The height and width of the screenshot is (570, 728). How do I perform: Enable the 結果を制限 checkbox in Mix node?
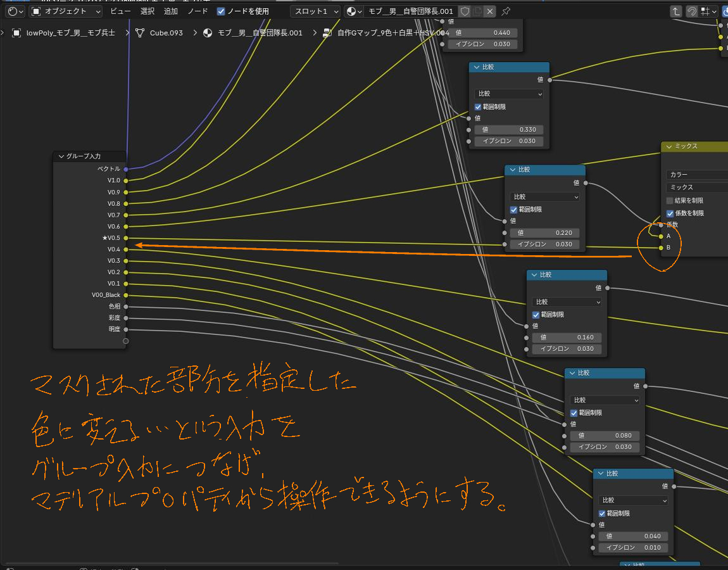coord(670,201)
